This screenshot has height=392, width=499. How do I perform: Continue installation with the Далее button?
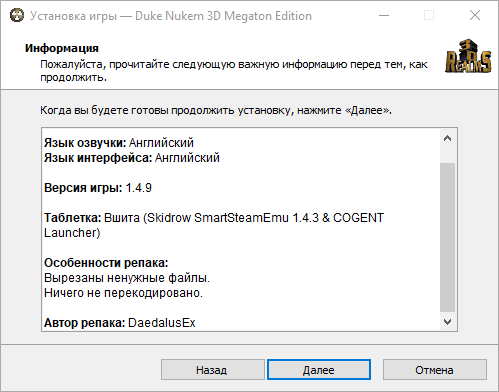click(319, 370)
